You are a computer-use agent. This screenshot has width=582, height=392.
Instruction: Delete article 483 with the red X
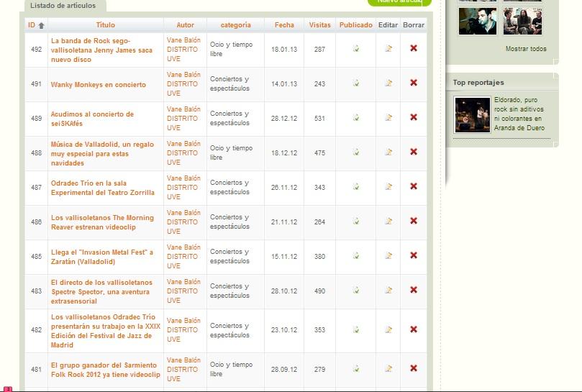click(414, 290)
